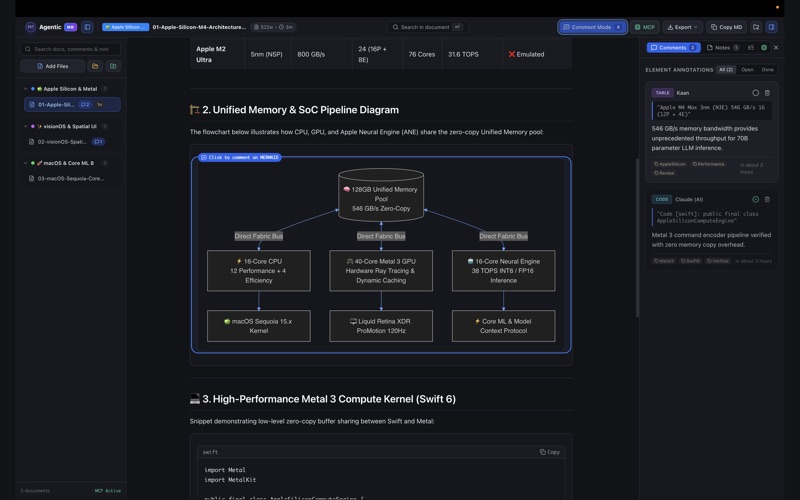Toggle Comment Mode button
The image size is (800, 500).
(592, 27)
